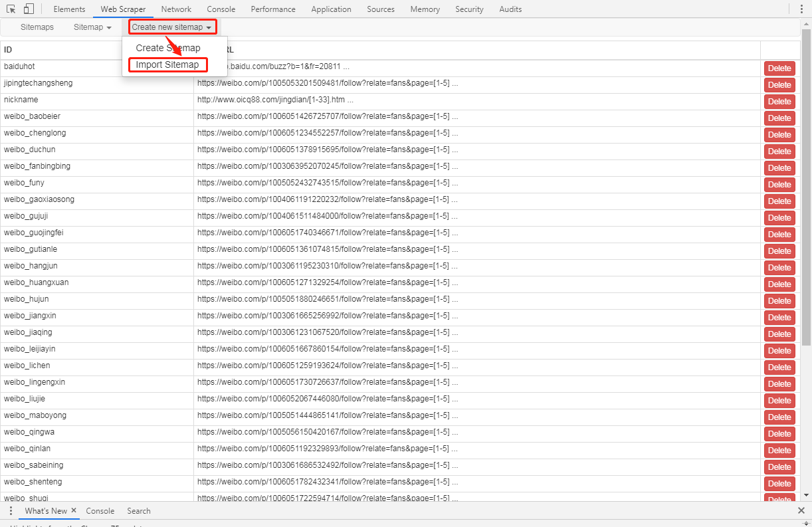Delete the weibo_baobeier sitemap
Image resolution: width=812 pixels, height=527 pixels.
point(779,118)
